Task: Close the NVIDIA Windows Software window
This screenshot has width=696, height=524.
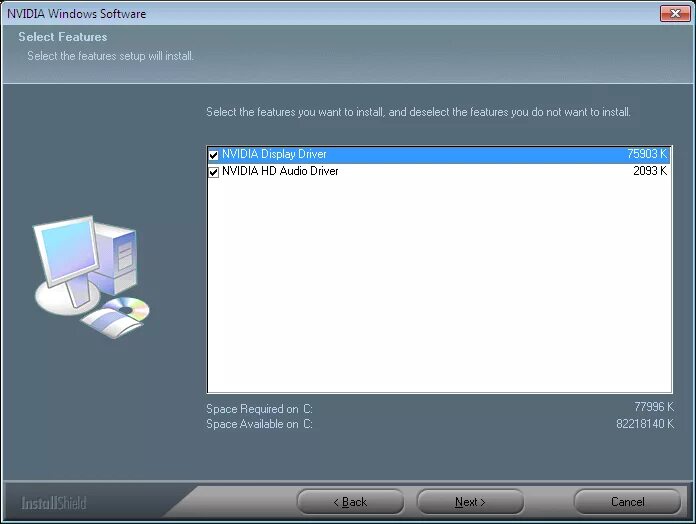Action: (675, 13)
